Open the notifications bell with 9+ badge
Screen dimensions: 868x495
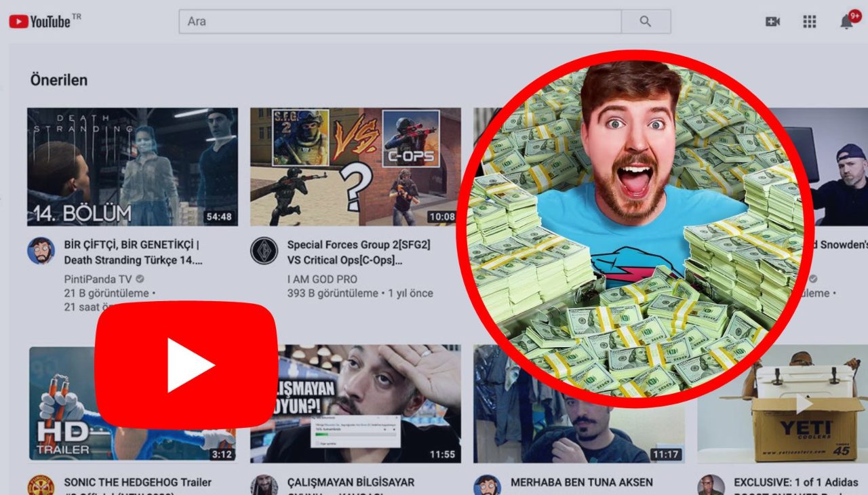[844, 21]
